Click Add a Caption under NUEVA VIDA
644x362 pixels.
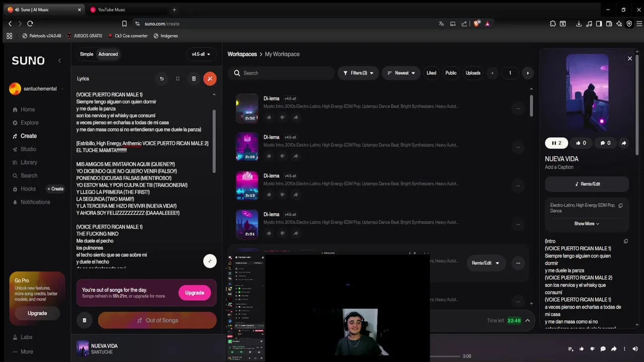coord(559,167)
